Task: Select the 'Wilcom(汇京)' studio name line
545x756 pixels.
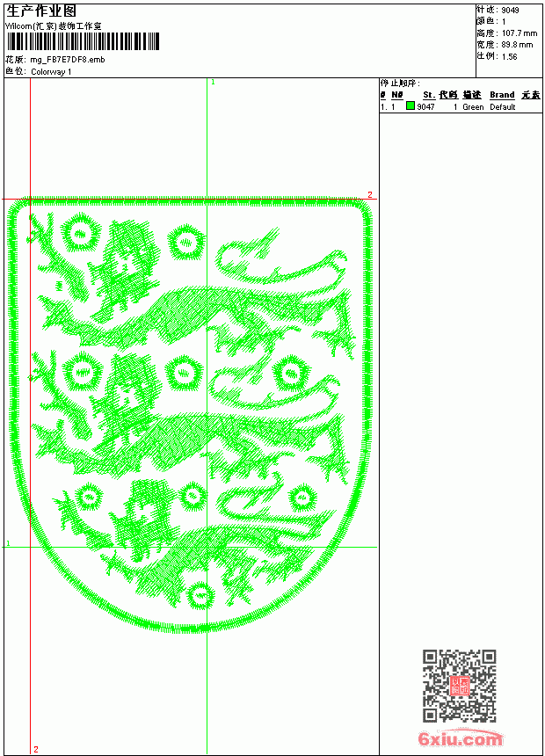Action: 54,26
